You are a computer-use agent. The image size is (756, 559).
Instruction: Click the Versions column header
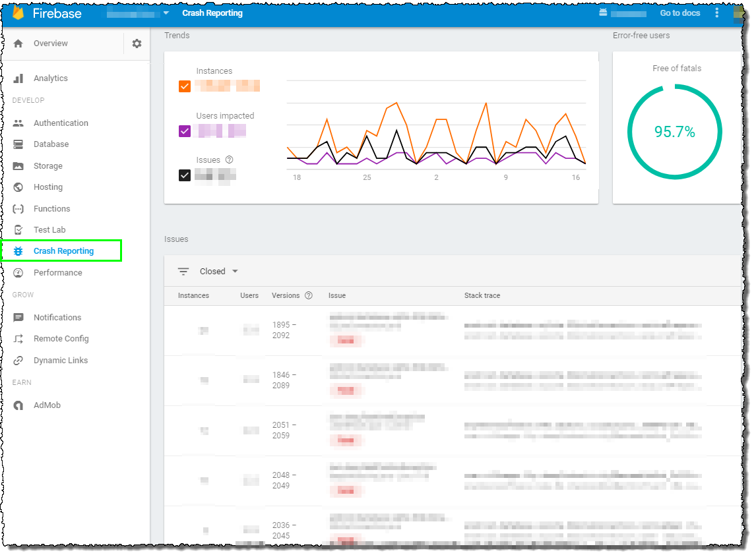[x=286, y=296]
